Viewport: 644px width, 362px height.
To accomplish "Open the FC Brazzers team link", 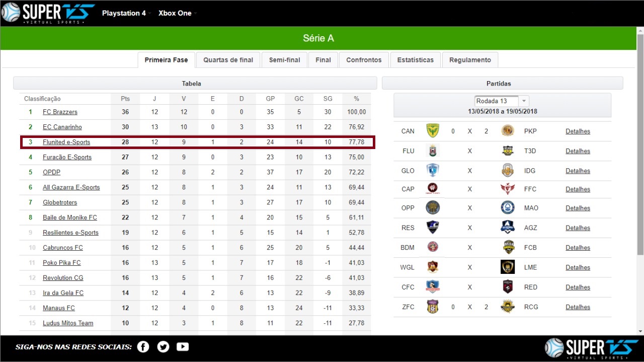I will coord(60,112).
